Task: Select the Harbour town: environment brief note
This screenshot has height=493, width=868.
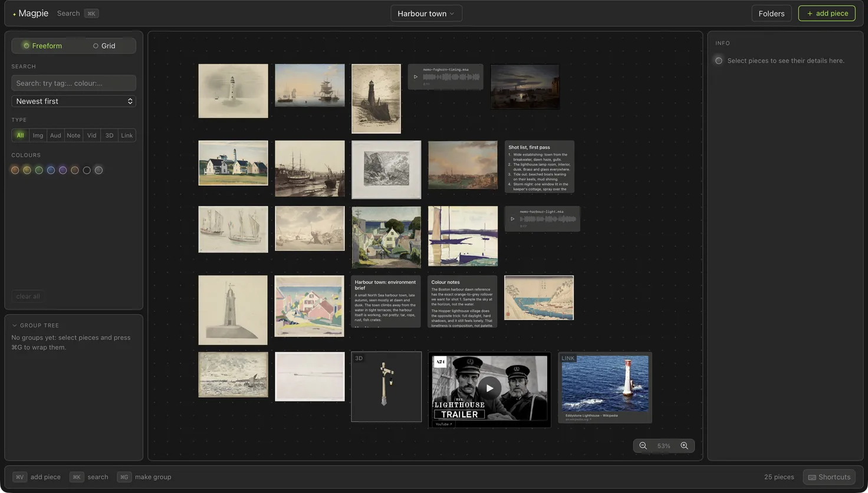Action: click(x=386, y=301)
